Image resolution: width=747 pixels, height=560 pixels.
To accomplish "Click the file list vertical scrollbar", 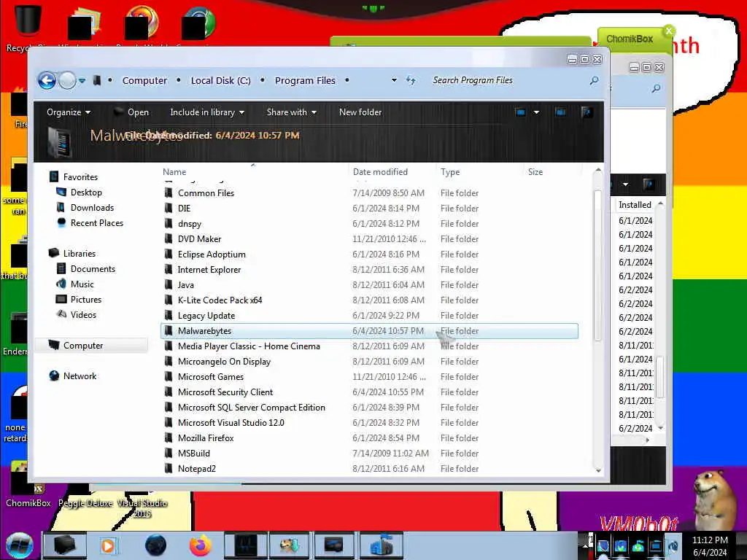I will click(598, 265).
